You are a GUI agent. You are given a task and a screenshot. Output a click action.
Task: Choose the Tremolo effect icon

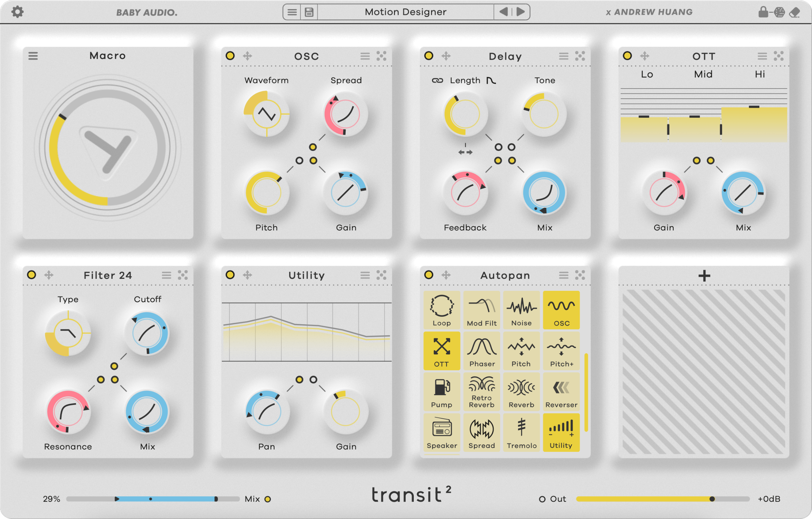pos(521,432)
